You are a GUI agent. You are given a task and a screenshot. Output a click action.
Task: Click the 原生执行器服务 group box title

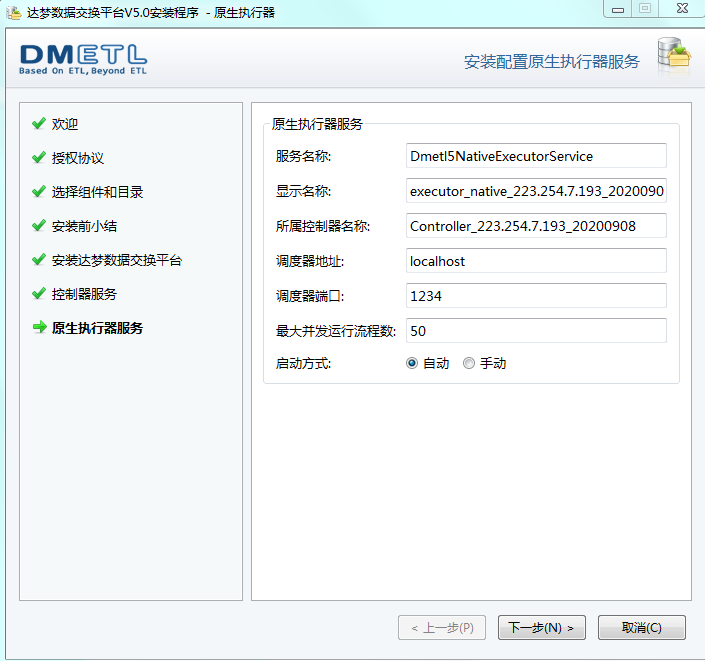pos(317,124)
